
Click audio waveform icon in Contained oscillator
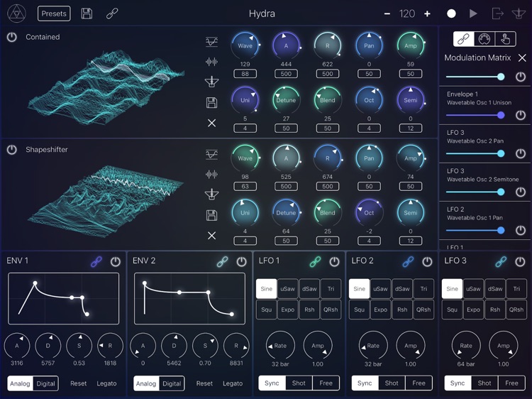(x=211, y=62)
